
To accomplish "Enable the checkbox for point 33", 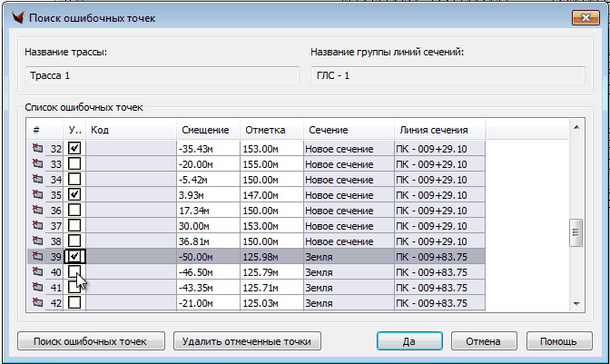I will [x=75, y=163].
